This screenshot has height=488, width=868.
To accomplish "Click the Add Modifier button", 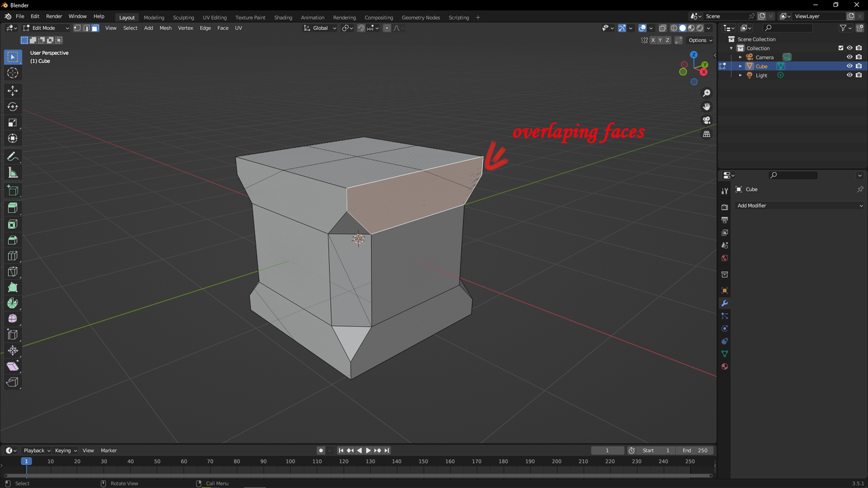I will pos(800,205).
